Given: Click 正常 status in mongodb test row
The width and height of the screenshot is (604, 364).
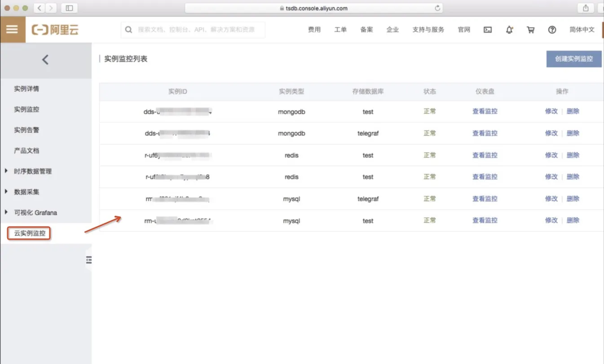Looking at the screenshot, I should point(430,111).
